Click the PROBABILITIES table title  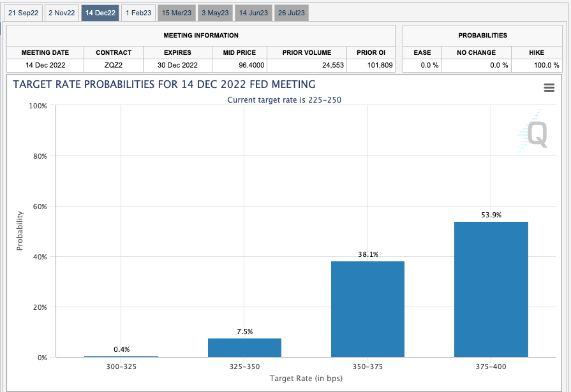pyautogui.click(x=482, y=35)
